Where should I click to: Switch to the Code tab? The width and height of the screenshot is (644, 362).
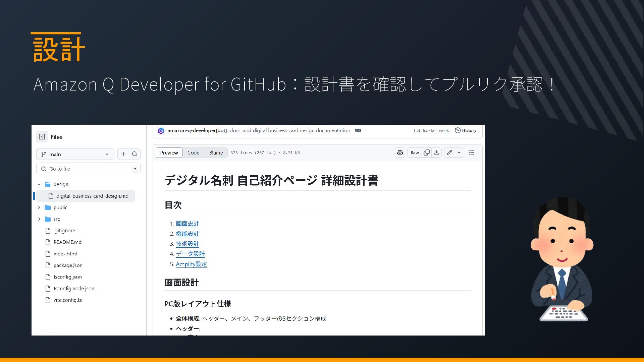(193, 153)
